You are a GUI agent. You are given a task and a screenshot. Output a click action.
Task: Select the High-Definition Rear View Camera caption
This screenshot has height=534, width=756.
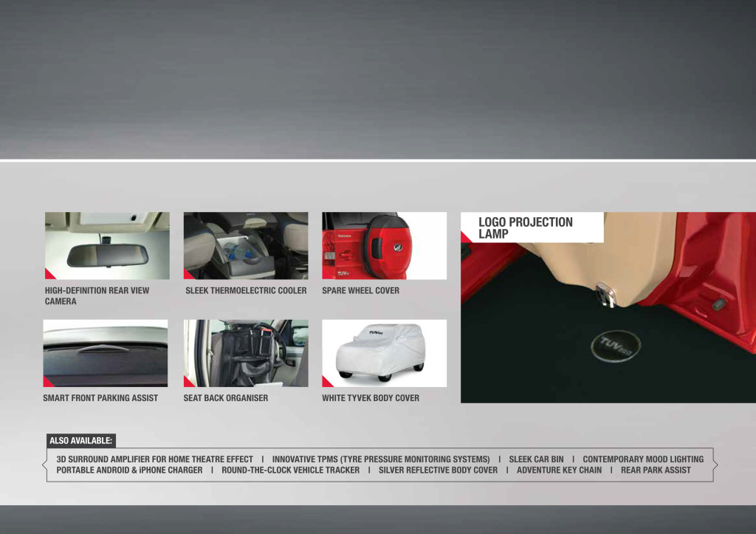click(x=97, y=295)
